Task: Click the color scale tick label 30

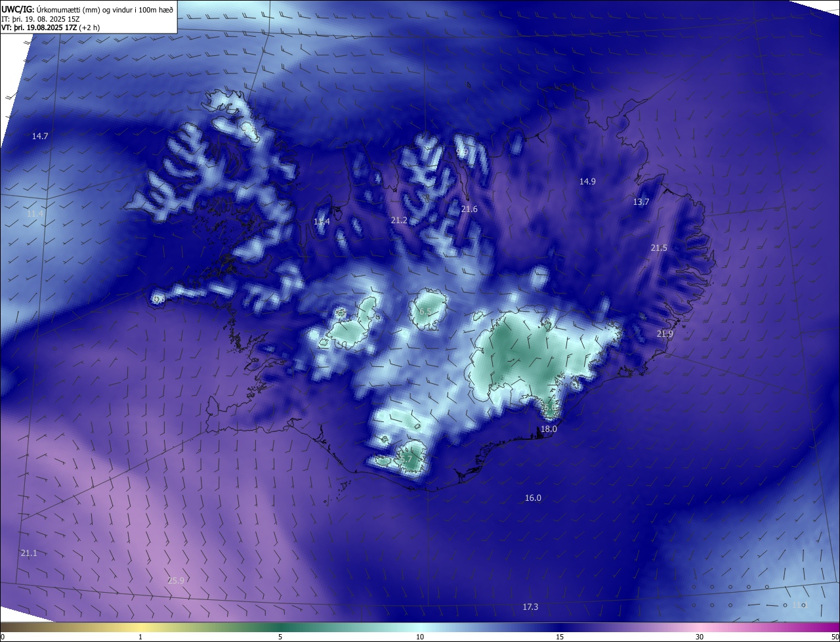Action: [x=700, y=637]
